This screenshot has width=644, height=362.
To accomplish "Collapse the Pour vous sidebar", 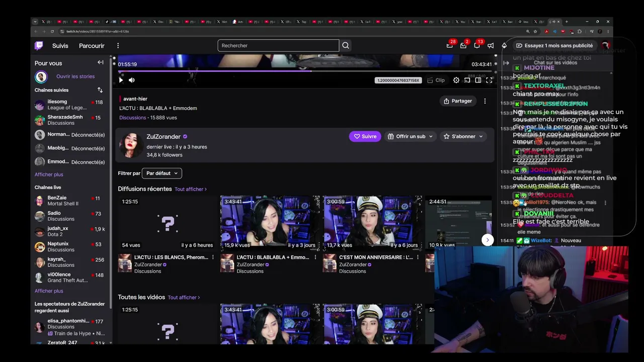I will pos(101,63).
